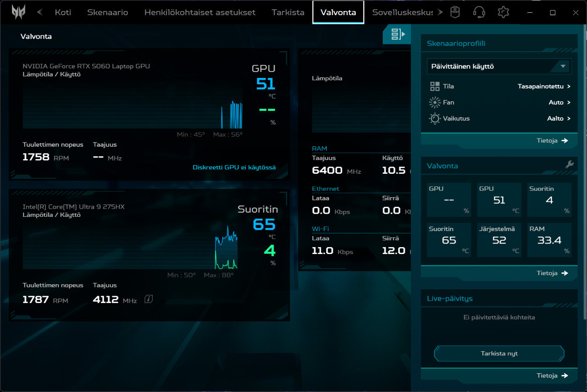Image resolution: width=587 pixels, height=392 pixels.
Task: Click the Vaikutus lighting effect icon
Action: click(x=435, y=118)
